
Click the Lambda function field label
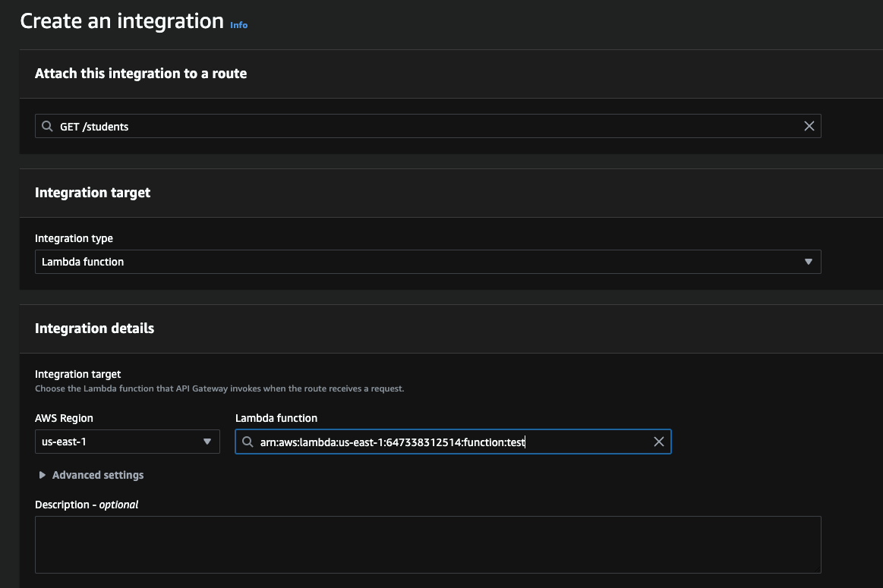coord(276,418)
